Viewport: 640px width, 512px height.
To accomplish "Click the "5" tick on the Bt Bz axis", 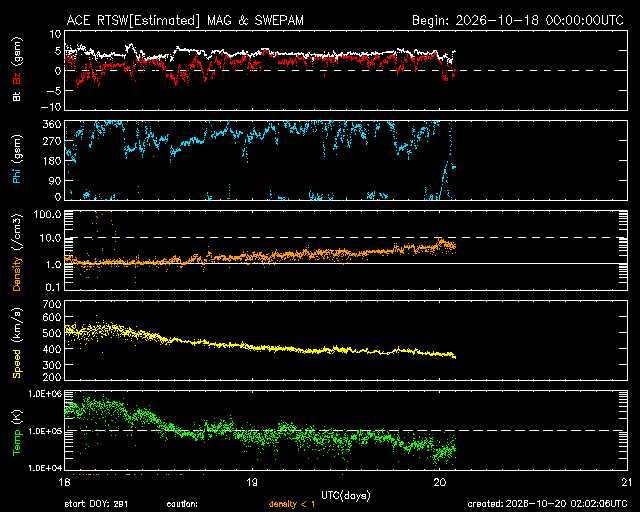I will [58, 51].
